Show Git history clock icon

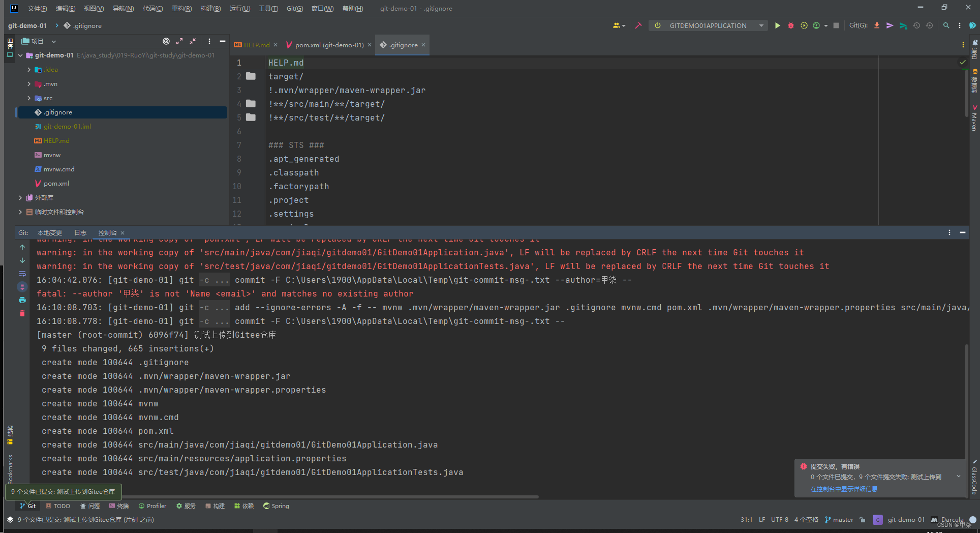(x=916, y=25)
